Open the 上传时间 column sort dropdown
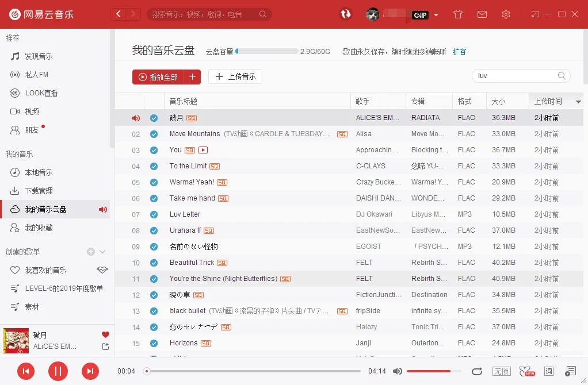 (x=578, y=101)
